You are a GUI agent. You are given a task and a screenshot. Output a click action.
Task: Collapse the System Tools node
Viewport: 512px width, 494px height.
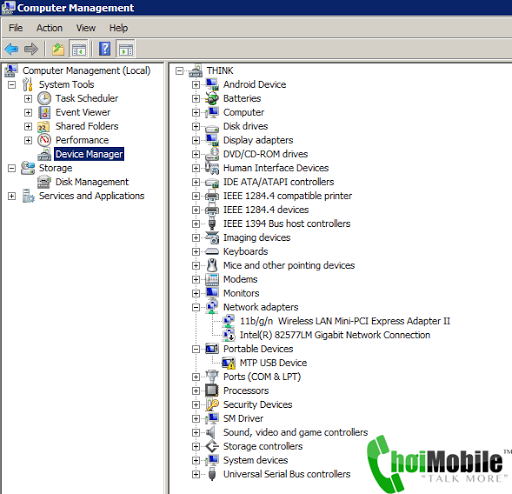point(12,85)
